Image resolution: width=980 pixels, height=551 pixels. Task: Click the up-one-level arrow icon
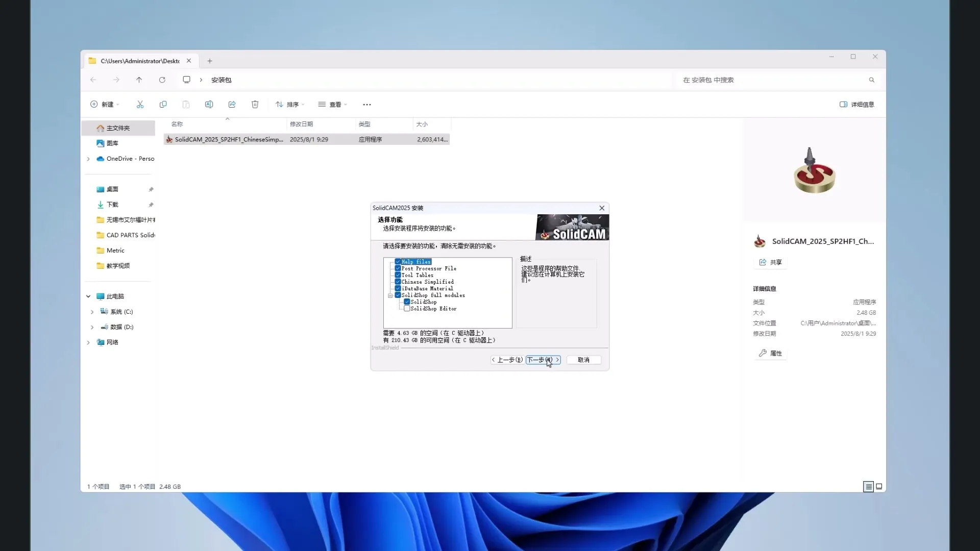click(x=139, y=80)
